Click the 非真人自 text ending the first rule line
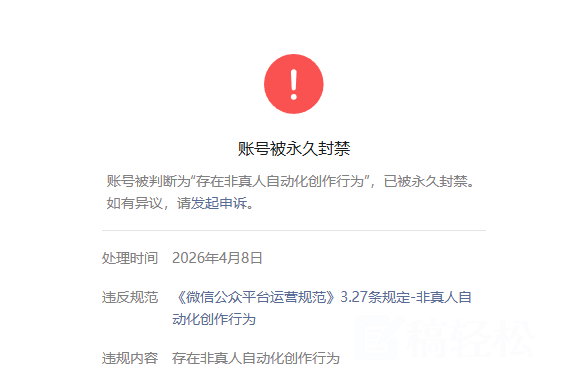Viewport: 565px width, 392px height. point(444,298)
